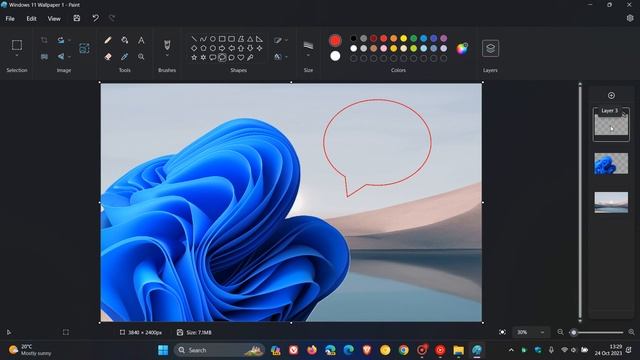The width and height of the screenshot is (640, 360).
Task: Click the Remove background icon
Action: (84, 48)
